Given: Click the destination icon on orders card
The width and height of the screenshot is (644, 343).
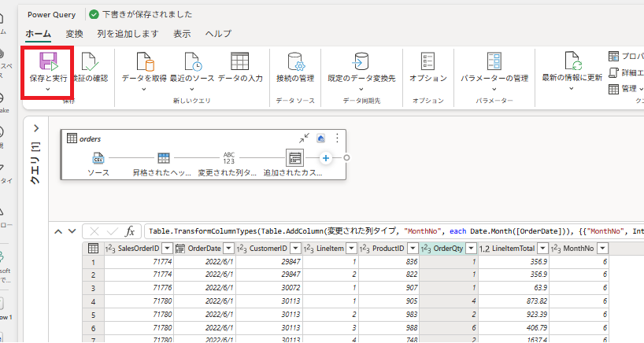Looking at the screenshot, I should pos(320,138).
